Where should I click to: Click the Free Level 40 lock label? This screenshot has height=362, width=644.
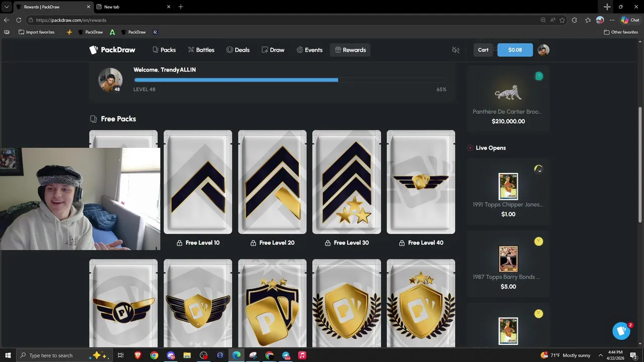tap(421, 243)
